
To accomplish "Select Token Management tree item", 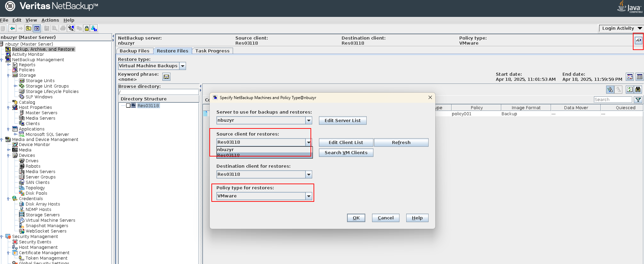I will coord(47,258).
